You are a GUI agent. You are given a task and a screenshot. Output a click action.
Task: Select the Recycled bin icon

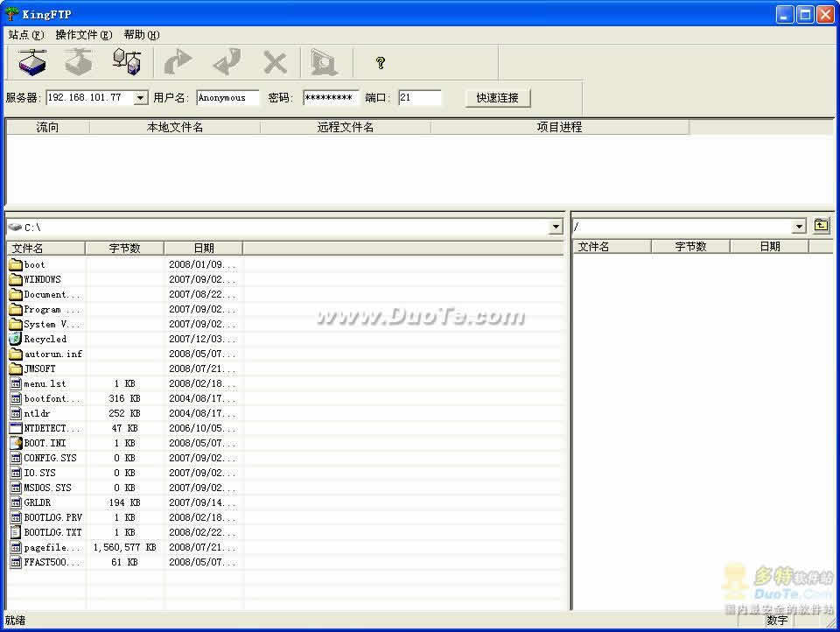16,340
